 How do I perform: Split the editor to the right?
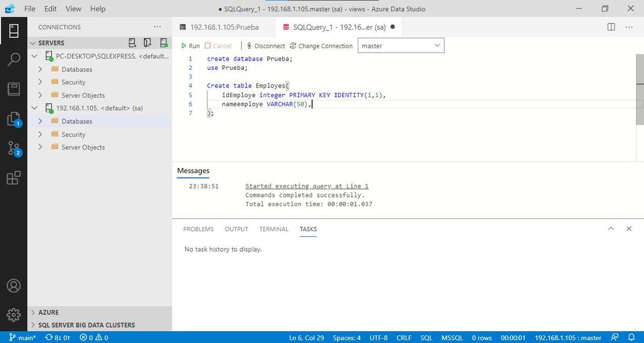pos(611,27)
